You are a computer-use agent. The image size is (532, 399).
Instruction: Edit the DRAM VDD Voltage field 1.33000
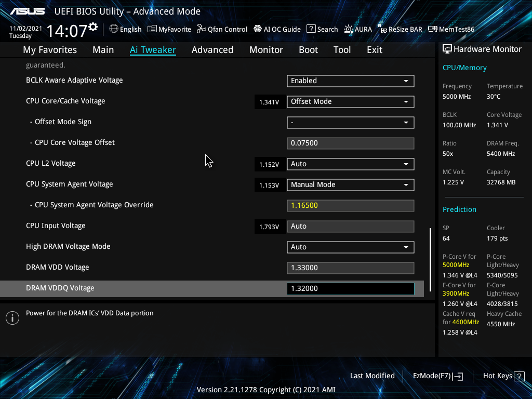(351, 268)
